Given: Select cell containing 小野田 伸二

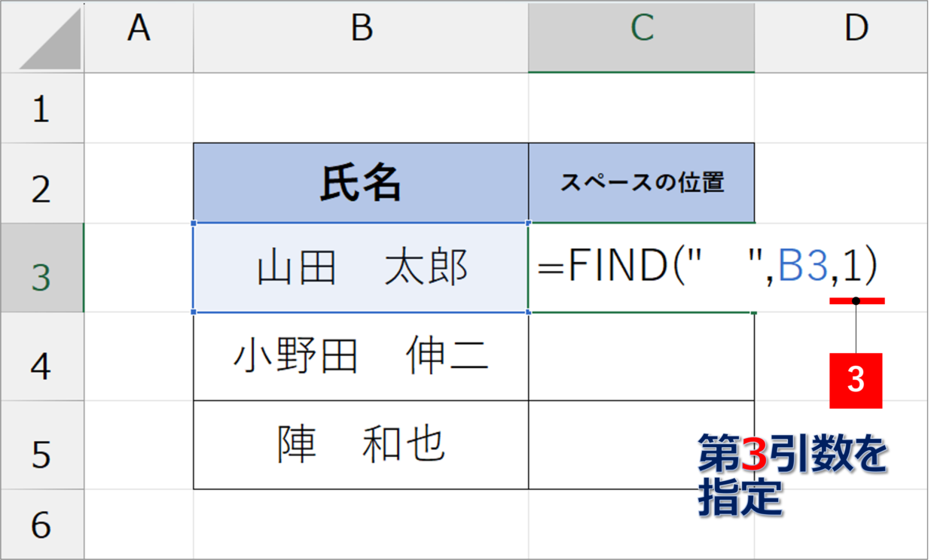Looking at the screenshot, I should tap(361, 357).
